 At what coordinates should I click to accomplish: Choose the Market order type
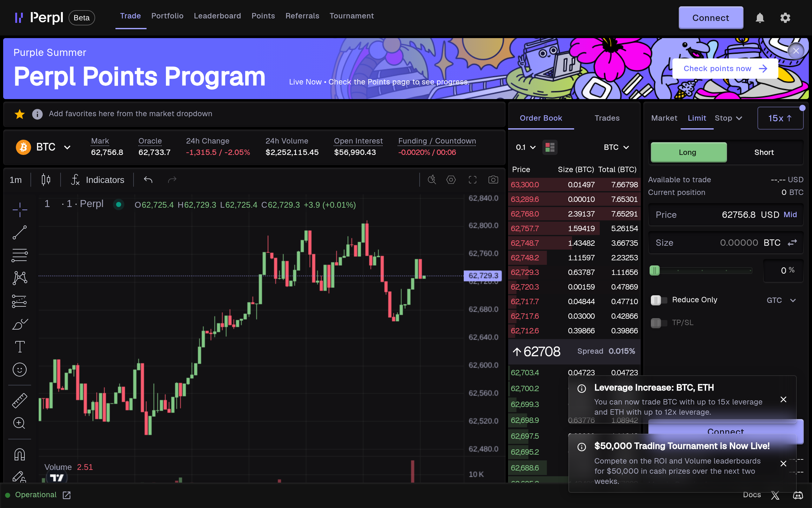point(664,118)
